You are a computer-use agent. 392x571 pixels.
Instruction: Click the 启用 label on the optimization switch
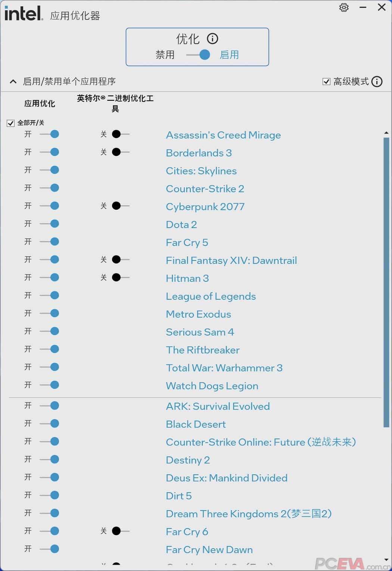click(229, 55)
